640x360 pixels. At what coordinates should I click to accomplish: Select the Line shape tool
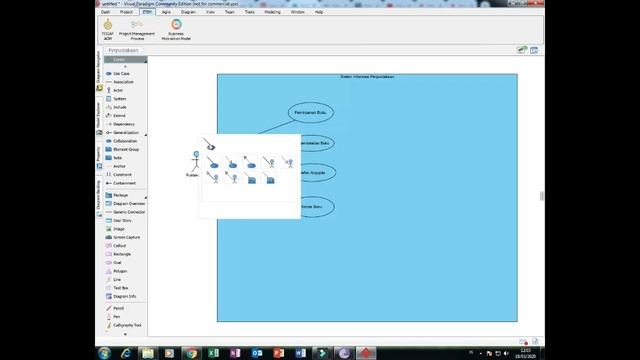[117, 280]
